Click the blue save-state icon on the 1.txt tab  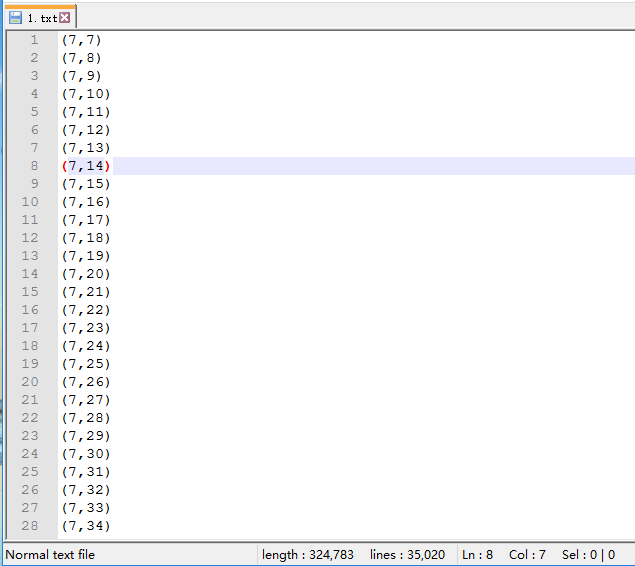click(x=15, y=18)
